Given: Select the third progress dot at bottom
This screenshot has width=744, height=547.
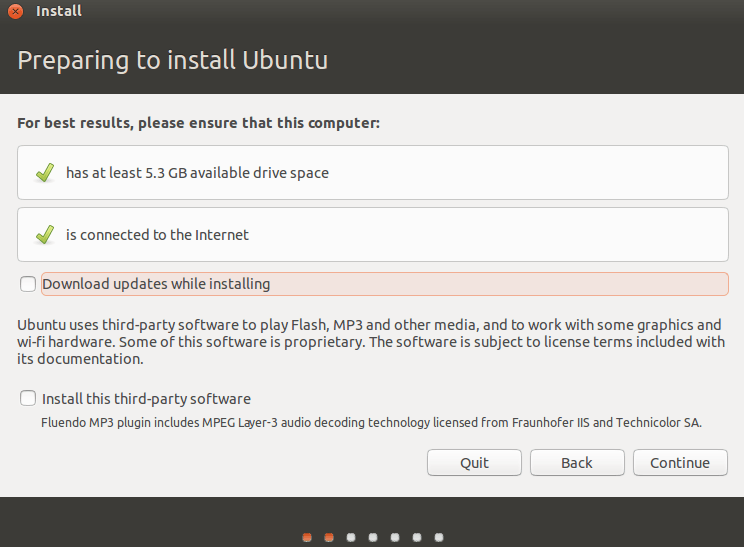Looking at the screenshot, I should pos(351,537).
